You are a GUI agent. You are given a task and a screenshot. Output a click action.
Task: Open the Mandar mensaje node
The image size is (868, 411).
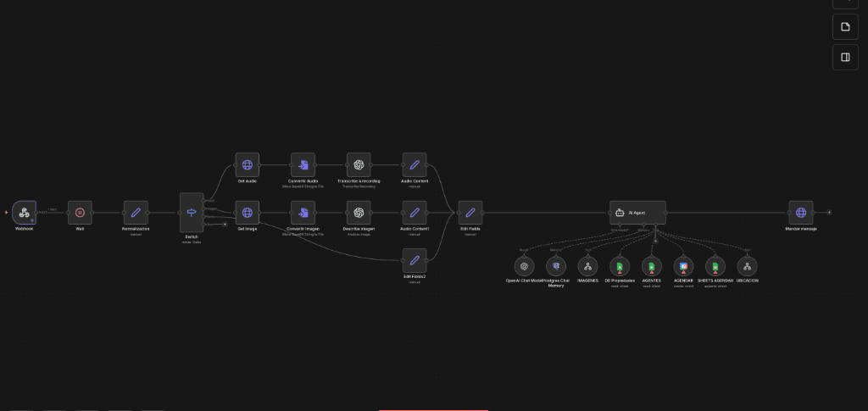click(x=800, y=213)
